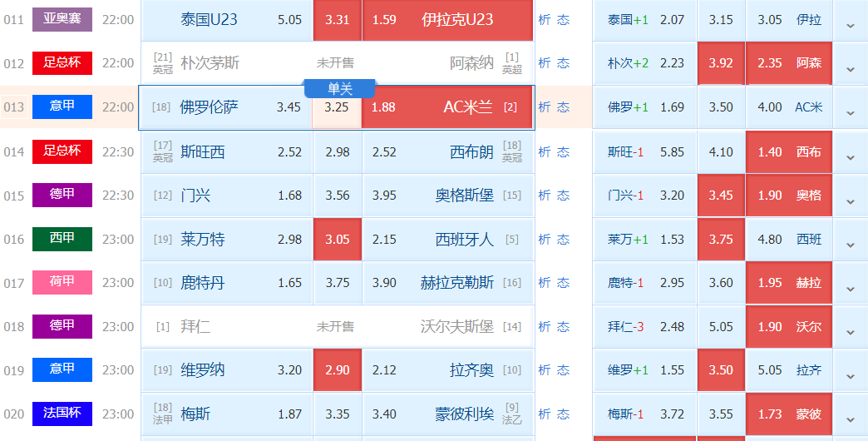Select 斯旺西 win odds 2.52

click(x=227, y=151)
